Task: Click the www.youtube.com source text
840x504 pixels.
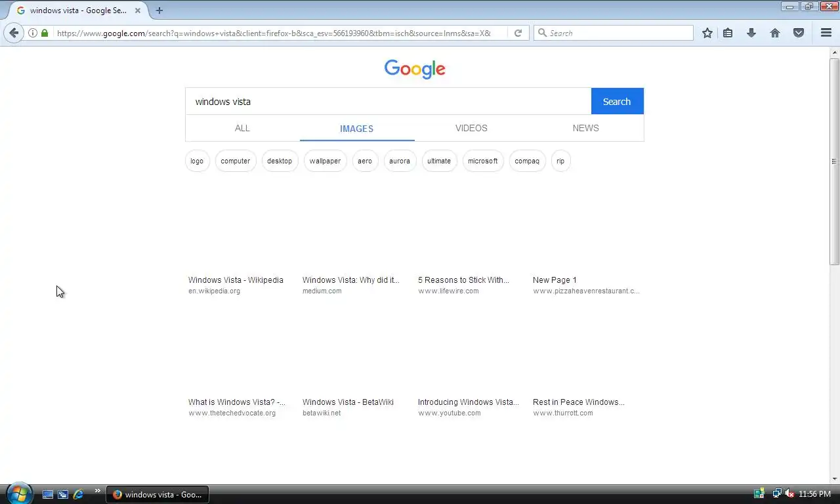Action: coord(450,413)
